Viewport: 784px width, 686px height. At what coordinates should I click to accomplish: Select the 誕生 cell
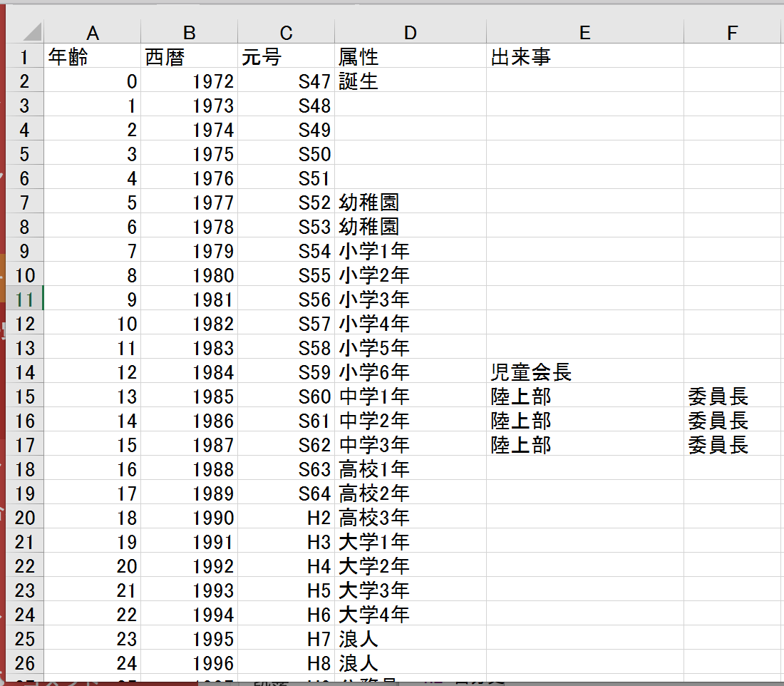(411, 81)
